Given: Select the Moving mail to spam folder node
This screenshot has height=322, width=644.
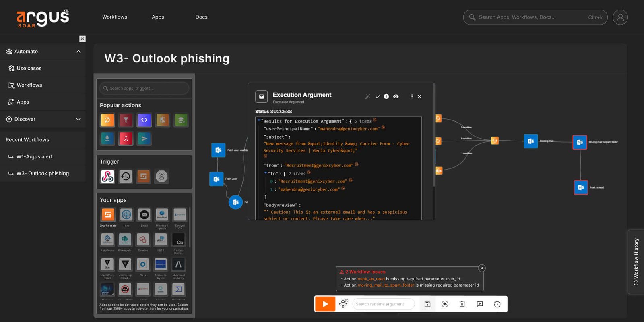Looking at the screenshot, I should [580, 142].
